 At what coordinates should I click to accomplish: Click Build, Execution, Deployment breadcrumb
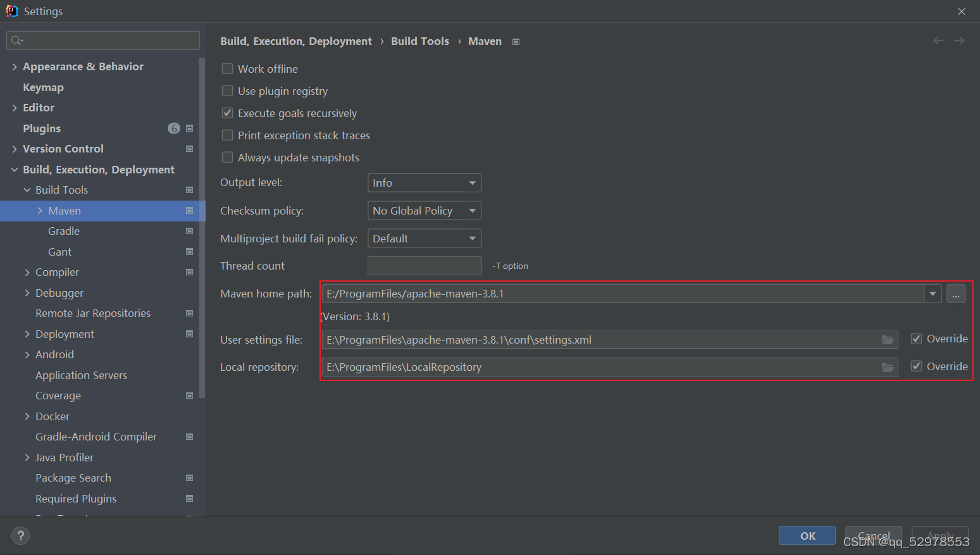(296, 41)
